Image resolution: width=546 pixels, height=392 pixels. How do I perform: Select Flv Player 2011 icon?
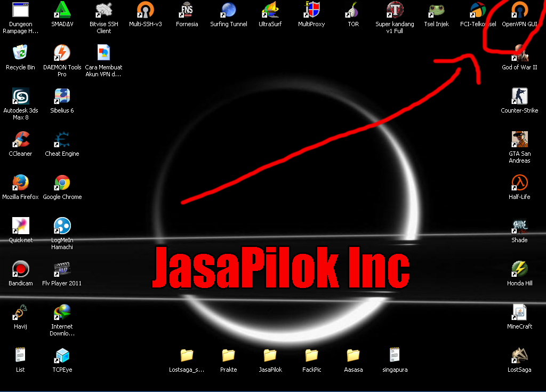pyautogui.click(x=62, y=269)
